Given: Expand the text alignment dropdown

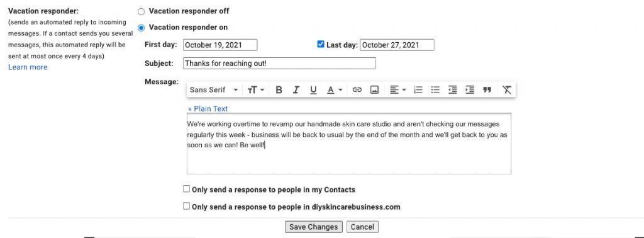Looking at the screenshot, I should (x=397, y=89).
